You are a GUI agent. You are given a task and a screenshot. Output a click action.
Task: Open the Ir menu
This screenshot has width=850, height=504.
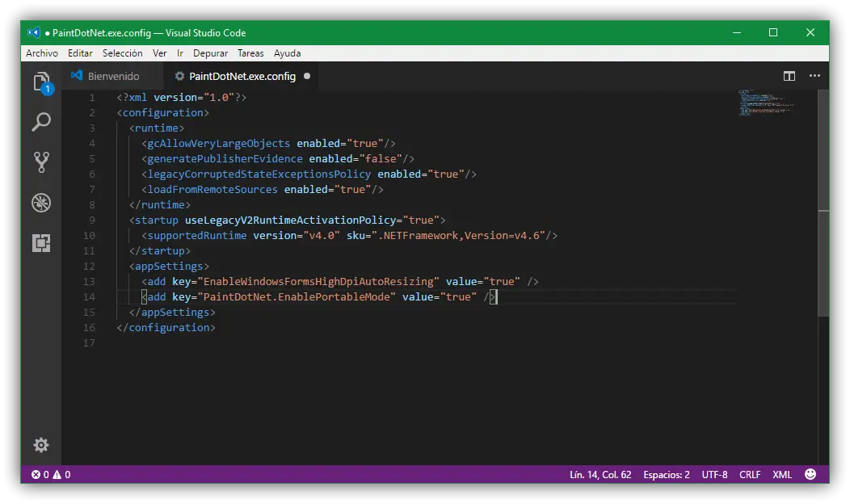tap(180, 53)
